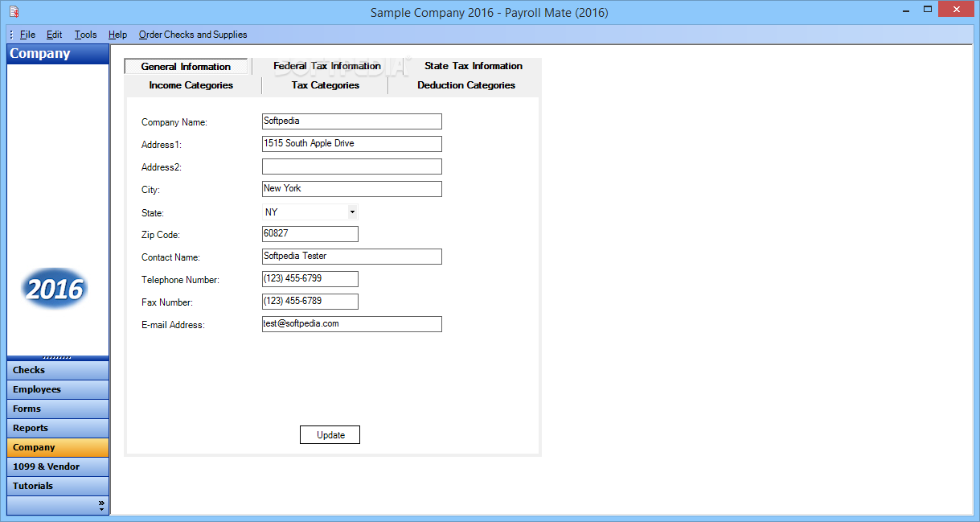Open the Tools menu
Image resolution: width=980 pixels, height=522 pixels.
point(86,35)
